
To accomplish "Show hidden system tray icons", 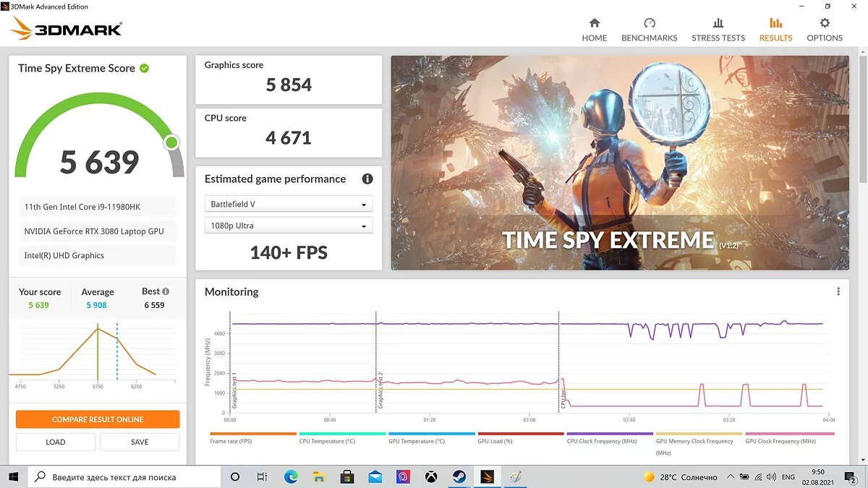I will 731,477.
